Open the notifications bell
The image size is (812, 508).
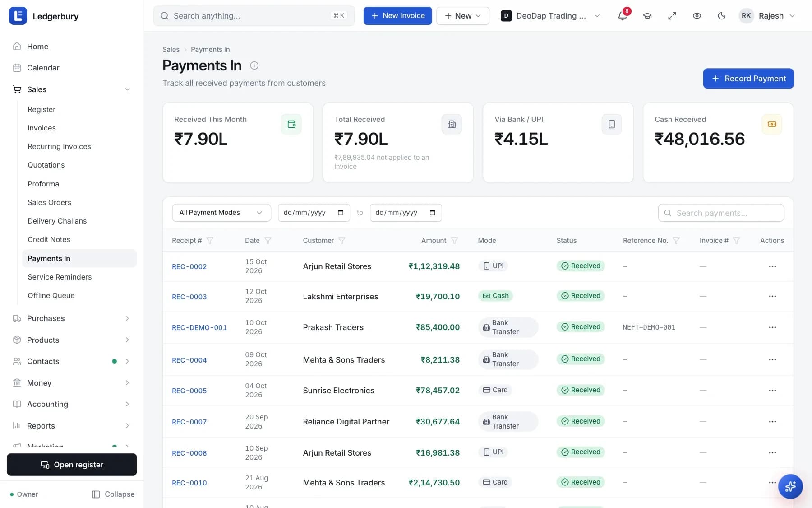(x=623, y=16)
